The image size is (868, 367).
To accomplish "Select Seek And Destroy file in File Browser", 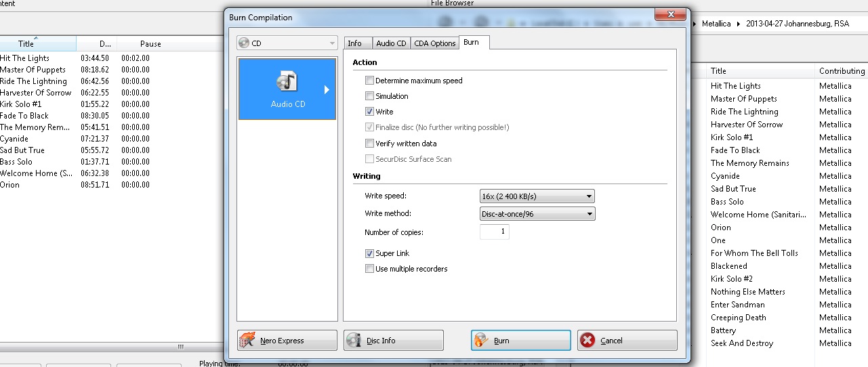I will pyautogui.click(x=742, y=343).
